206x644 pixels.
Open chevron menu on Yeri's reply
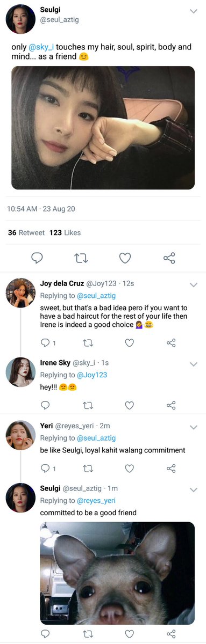tap(194, 427)
